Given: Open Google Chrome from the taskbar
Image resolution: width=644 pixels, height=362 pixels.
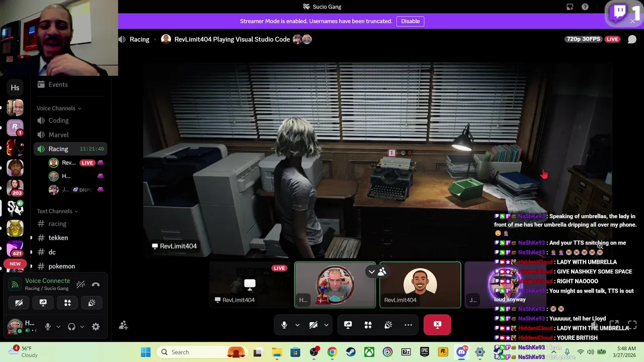Looking at the screenshot, I should (x=332, y=352).
